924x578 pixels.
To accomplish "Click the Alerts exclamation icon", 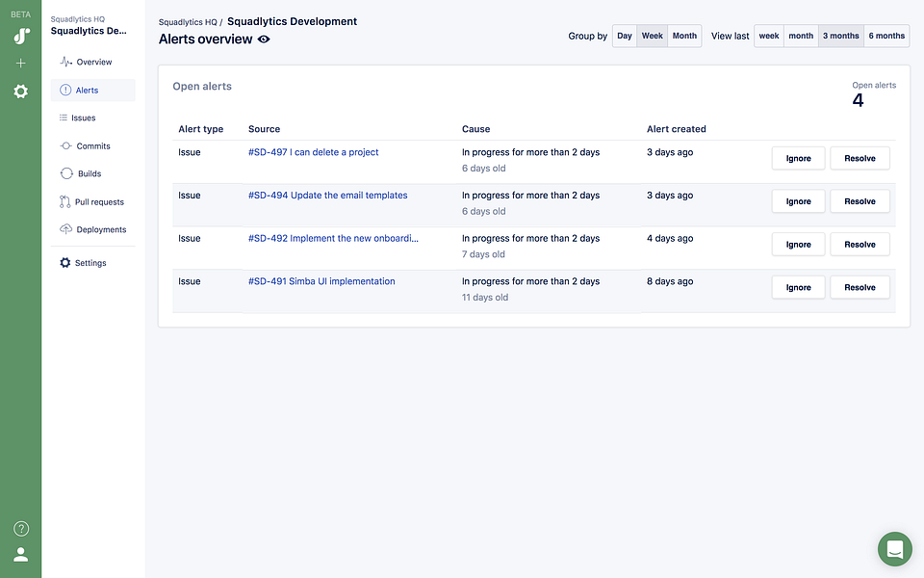I will click(x=65, y=91).
